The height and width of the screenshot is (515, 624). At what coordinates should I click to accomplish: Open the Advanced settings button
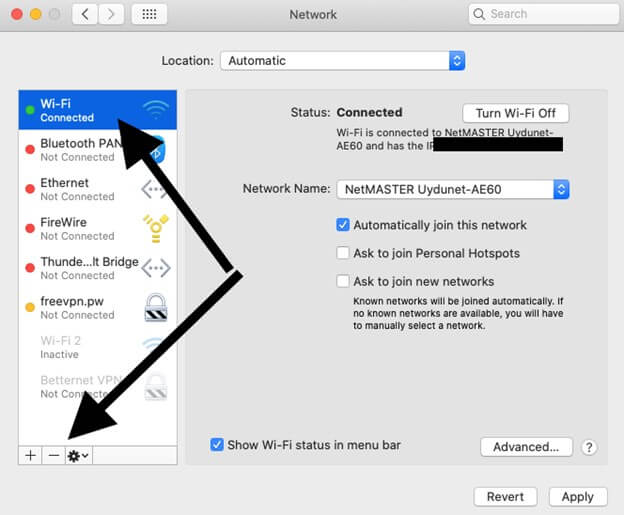526,447
